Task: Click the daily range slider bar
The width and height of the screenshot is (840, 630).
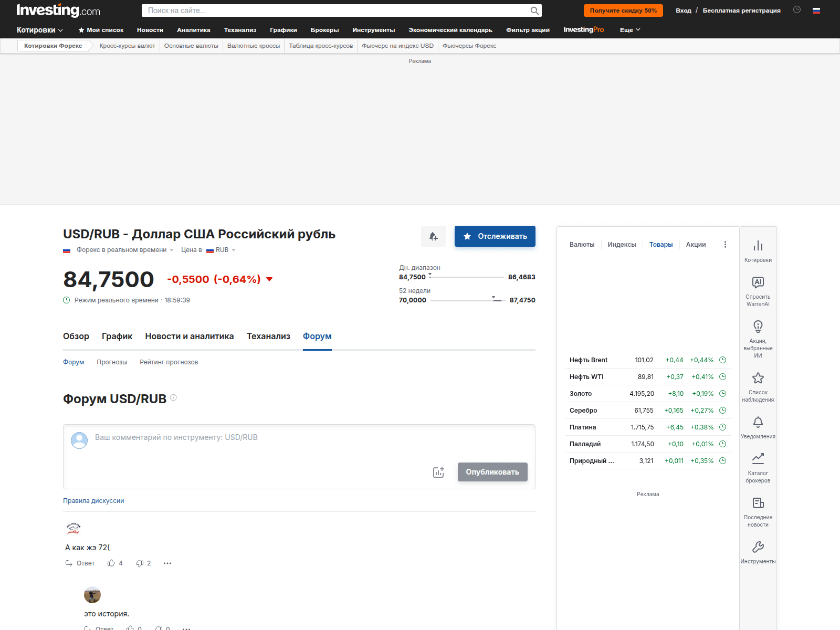Action: 467,277
